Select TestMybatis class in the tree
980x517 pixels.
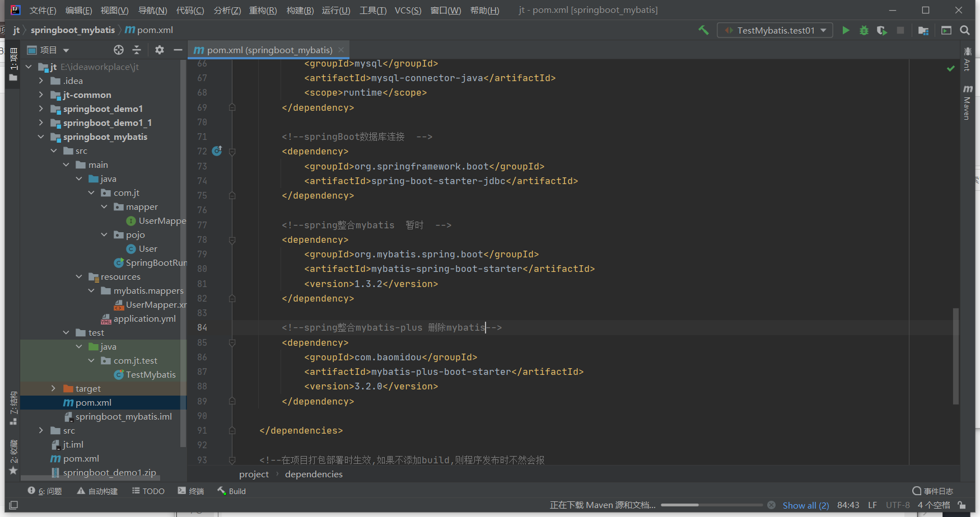151,374
